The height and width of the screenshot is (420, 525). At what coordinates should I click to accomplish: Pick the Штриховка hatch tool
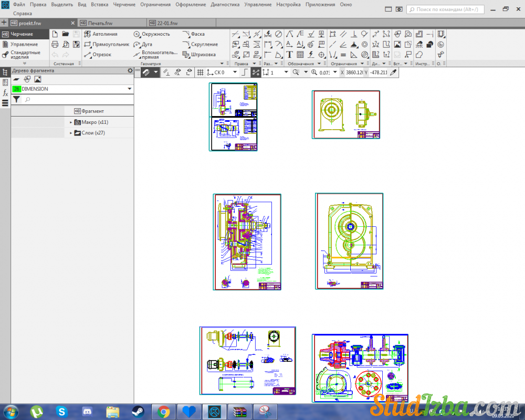(x=199, y=55)
